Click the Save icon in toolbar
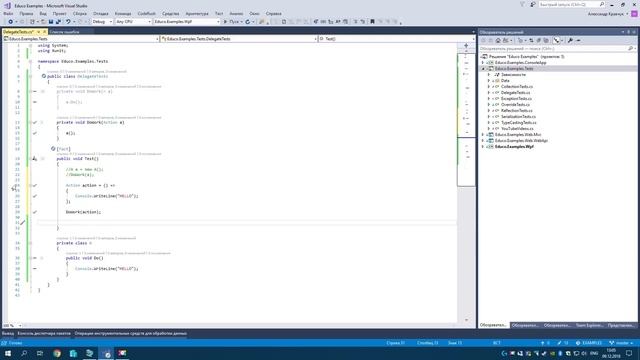 pos(51,22)
